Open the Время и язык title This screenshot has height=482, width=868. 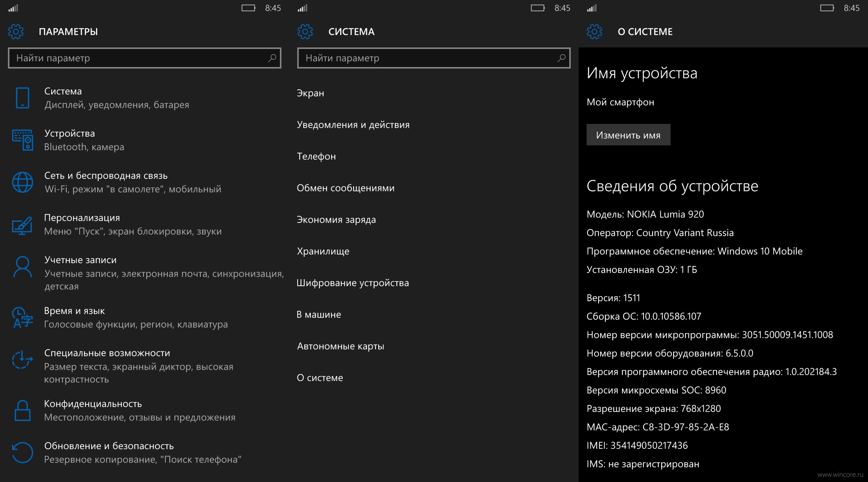[75, 311]
